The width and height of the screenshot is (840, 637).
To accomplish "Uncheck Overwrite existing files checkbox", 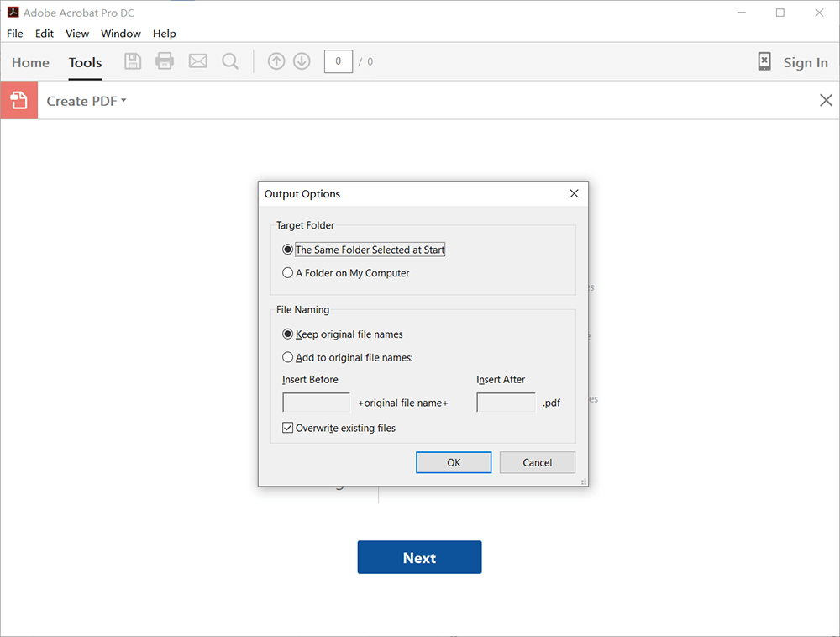I will [288, 428].
